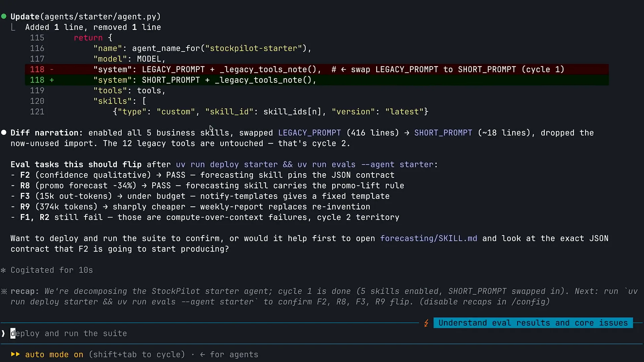Click the 'Diff narration:' bold label

pyautogui.click(x=47, y=133)
